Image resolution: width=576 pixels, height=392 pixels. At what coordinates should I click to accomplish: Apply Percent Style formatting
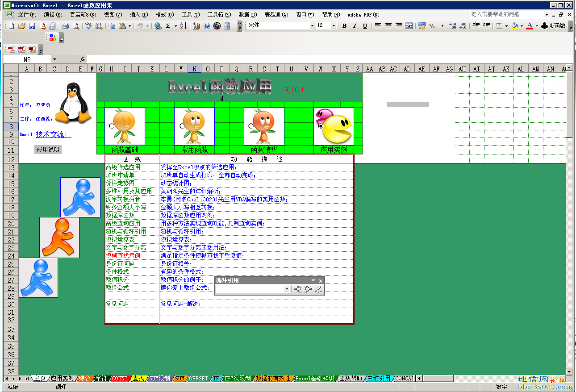pos(432,26)
